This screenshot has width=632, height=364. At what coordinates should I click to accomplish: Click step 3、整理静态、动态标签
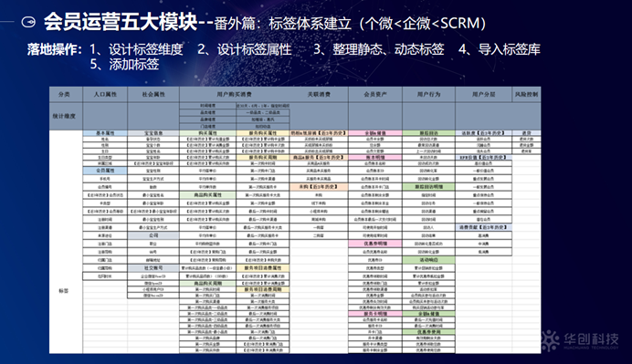pos(378,49)
